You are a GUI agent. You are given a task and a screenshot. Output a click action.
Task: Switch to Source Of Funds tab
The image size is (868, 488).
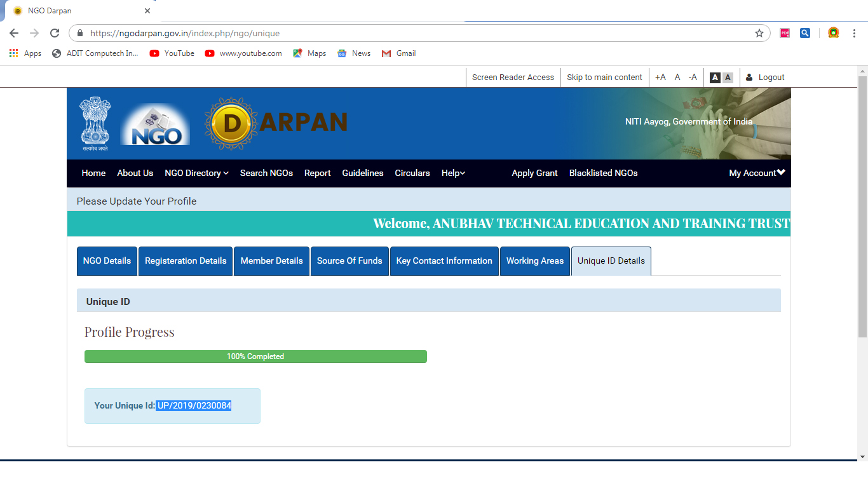[349, 261]
